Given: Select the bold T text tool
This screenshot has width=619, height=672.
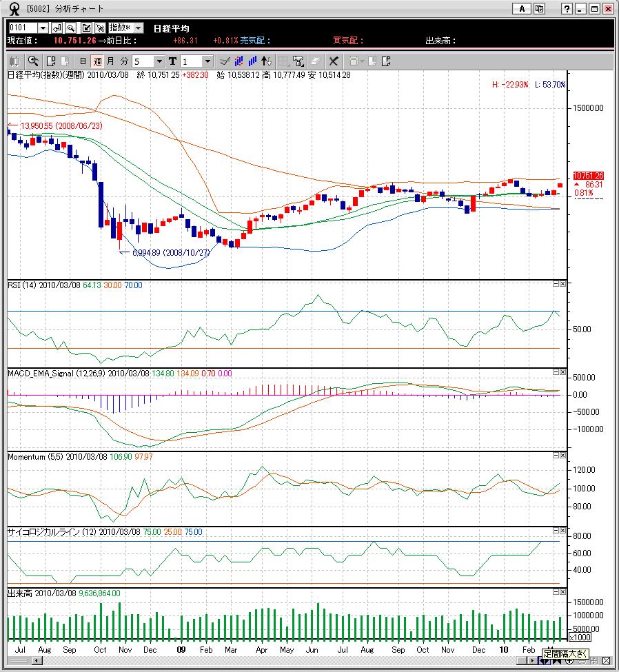Looking at the screenshot, I should [172, 61].
